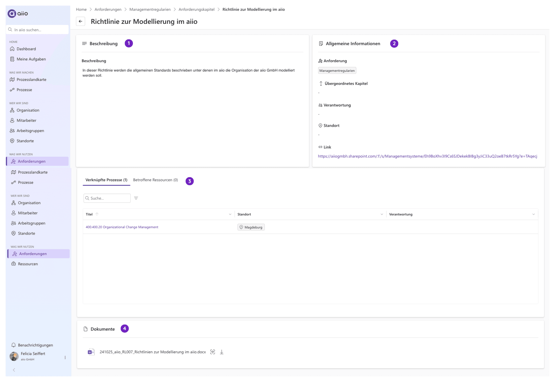Click the Managementregularien tag under Anforderung
The height and width of the screenshot is (392, 555).
point(337,71)
